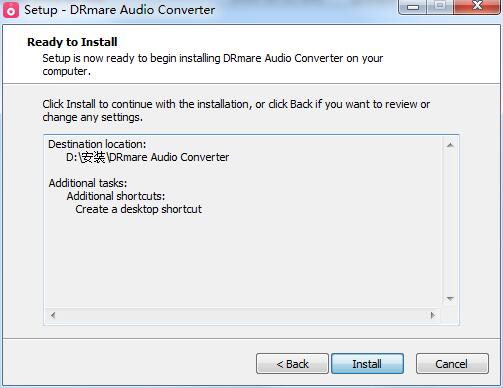The width and height of the screenshot is (503, 388).
Task: Click the horizontal scrollbar track in summary box
Action: pos(243,315)
